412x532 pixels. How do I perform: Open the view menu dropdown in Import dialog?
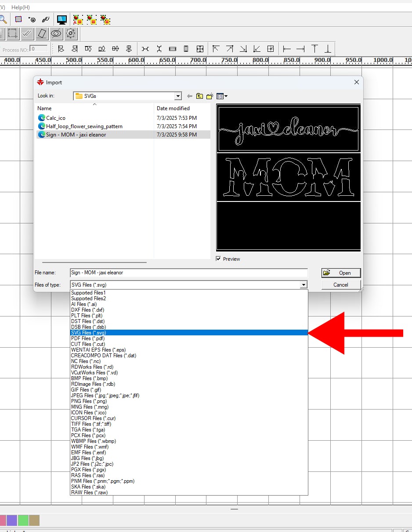222,96
